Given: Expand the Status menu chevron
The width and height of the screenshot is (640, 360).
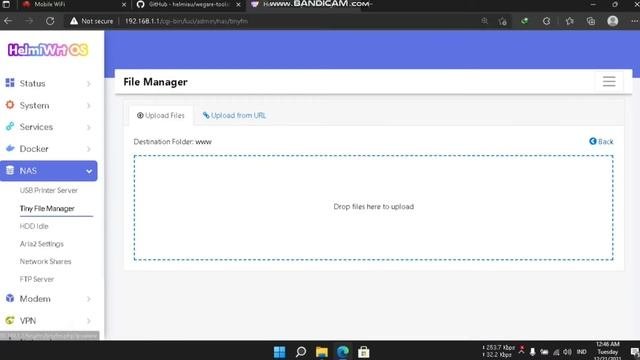Looking at the screenshot, I should point(89,84).
